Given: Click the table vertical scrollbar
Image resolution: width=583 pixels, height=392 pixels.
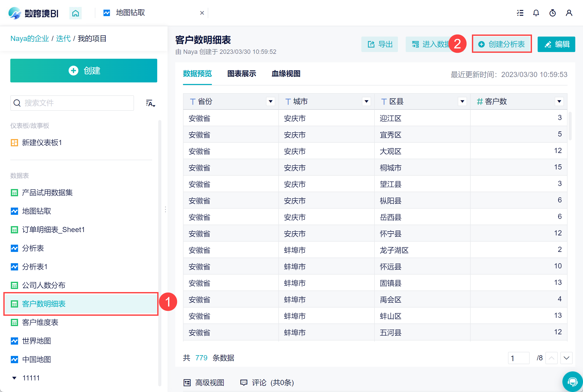Looking at the screenshot, I should pos(570,126).
